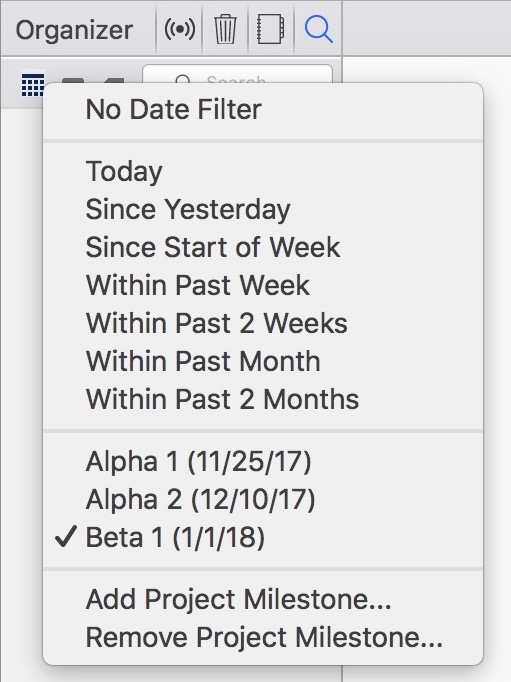
Task: Open the notebook icon in Organizer toolbar
Action: tap(271, 29)
